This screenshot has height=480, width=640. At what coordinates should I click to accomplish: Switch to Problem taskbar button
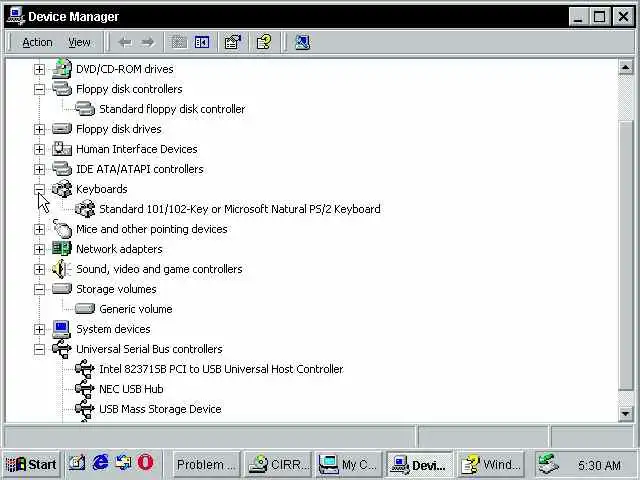(206, 464)
